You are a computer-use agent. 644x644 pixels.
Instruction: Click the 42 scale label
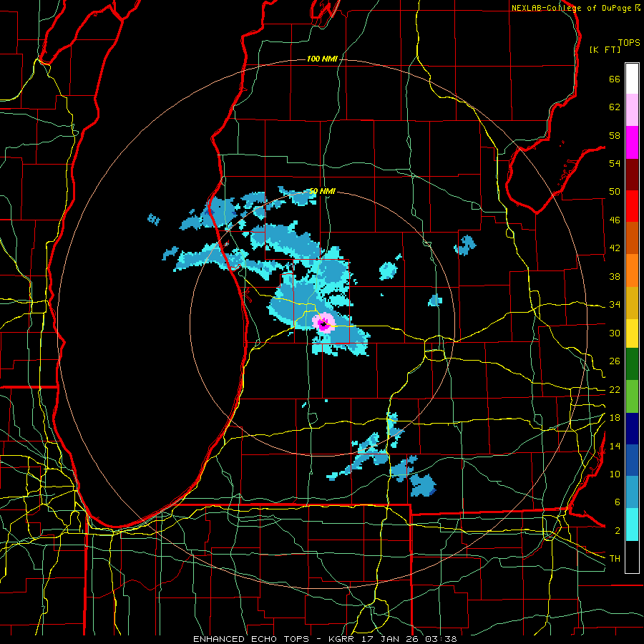pyautogui.click(x=615, y=248)
